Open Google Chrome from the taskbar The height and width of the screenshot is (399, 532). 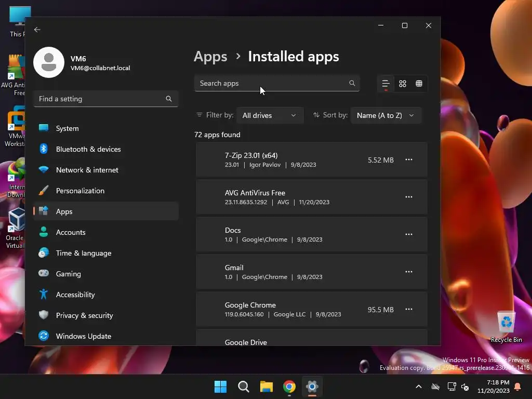point(289,387)
